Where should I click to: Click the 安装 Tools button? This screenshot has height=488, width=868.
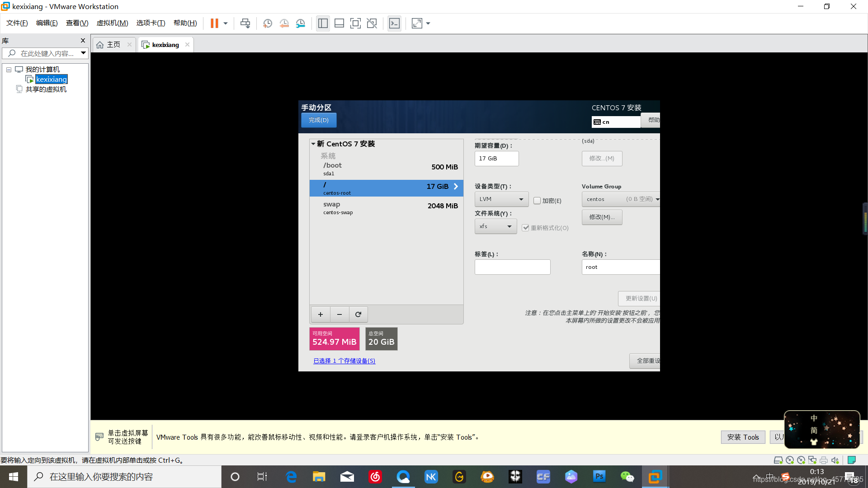pos(743,437)
